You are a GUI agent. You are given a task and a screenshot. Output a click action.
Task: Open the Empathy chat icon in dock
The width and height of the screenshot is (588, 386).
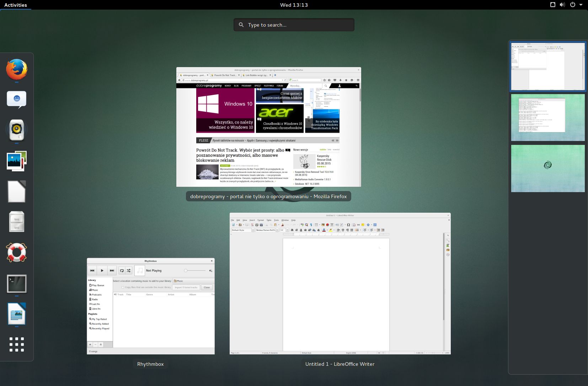pos(17,99)
